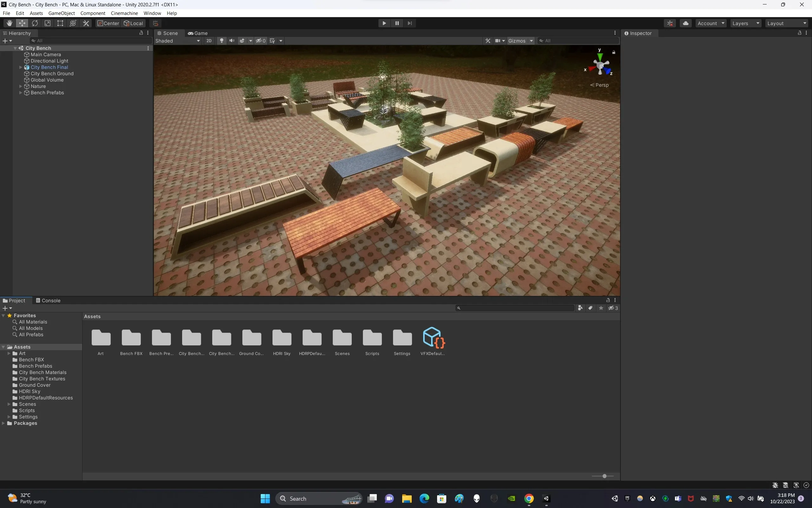This screenshot has height=508, width=812.
Task: Adjust the Project icon size slider
Action: pyautogui.click(x=604, y=476)
